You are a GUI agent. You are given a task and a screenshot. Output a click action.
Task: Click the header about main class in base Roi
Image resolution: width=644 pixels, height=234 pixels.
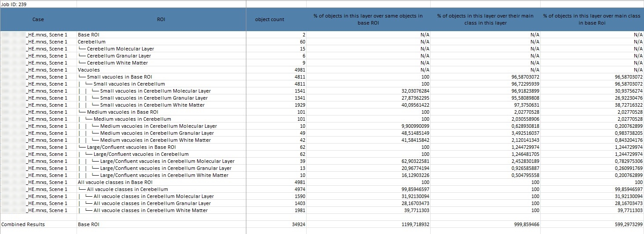(x=591, y=19)
